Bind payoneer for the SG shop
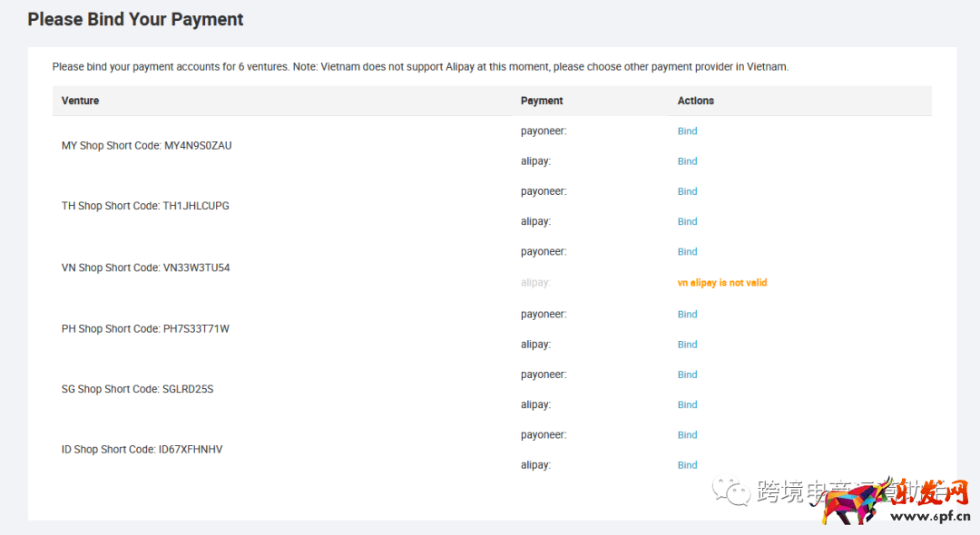Image resolution: width=980 pixels, height=535 pixels. [x=687, y=374]
